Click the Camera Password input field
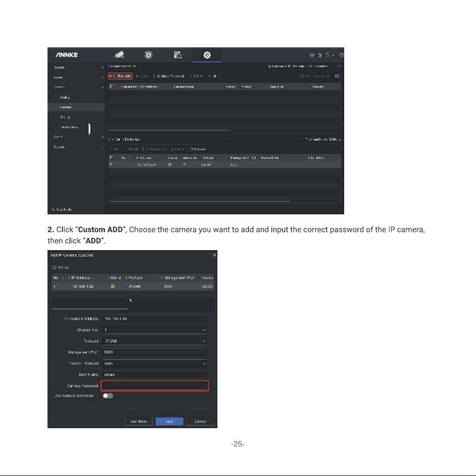 click(x=155, y=386)
